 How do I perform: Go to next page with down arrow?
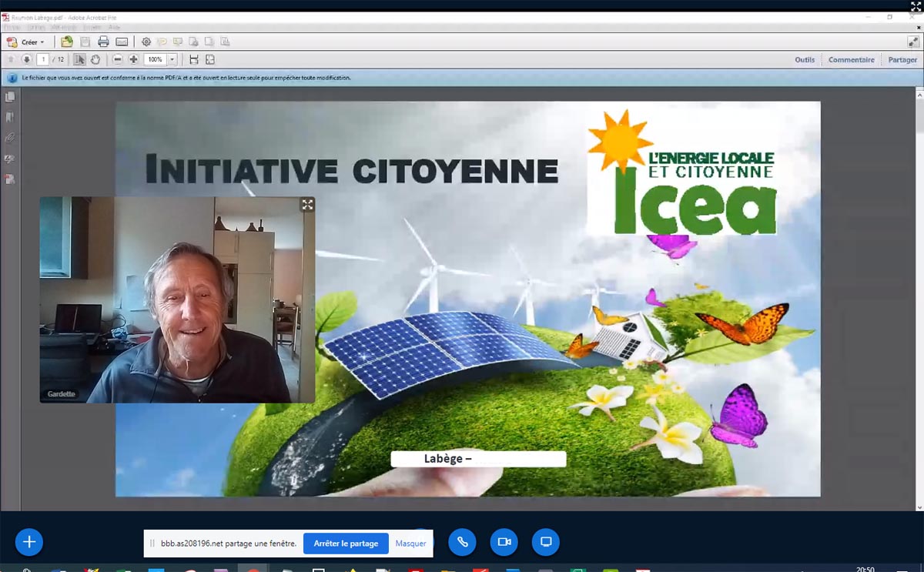[x=26, y=59]
